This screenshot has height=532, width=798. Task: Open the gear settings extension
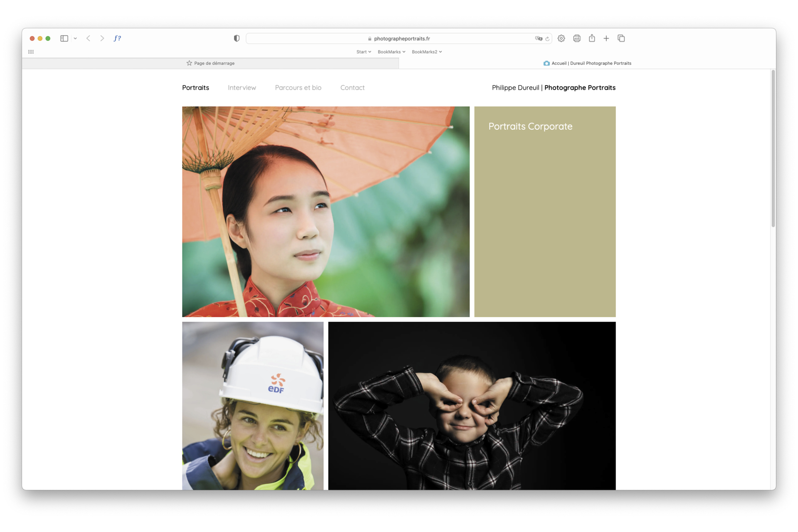561,38
